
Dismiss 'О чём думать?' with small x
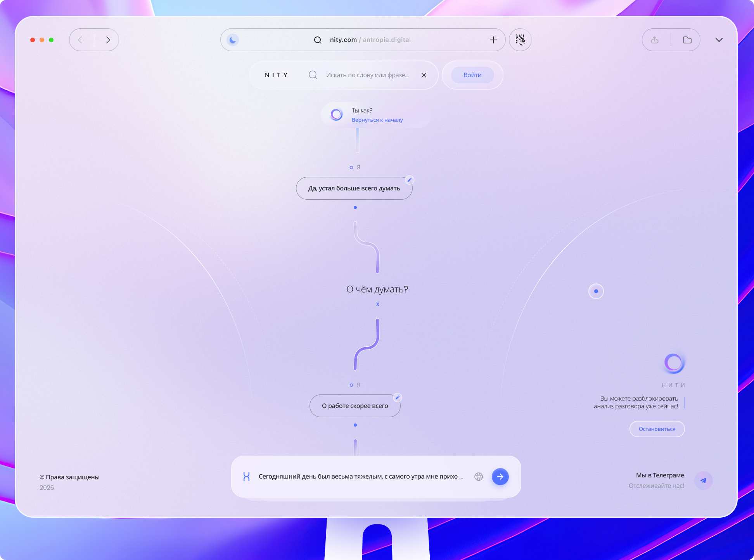pyautogui.click(x=377, y=304)
